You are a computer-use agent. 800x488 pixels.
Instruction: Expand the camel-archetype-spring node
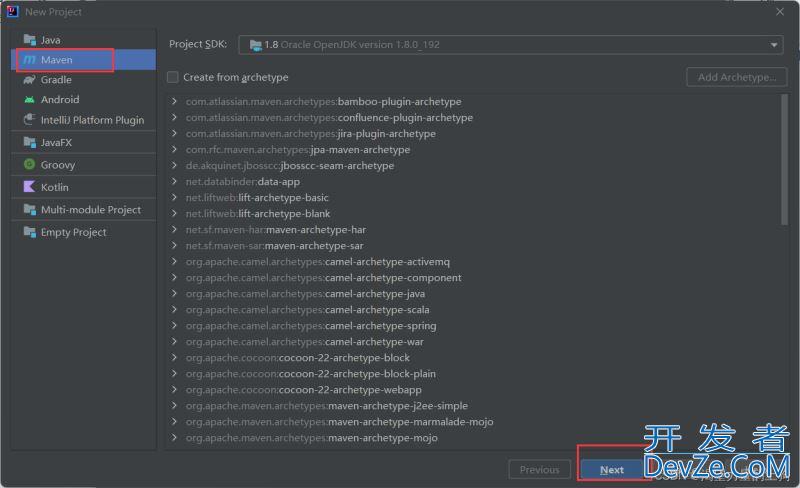[x=175, y=326]
